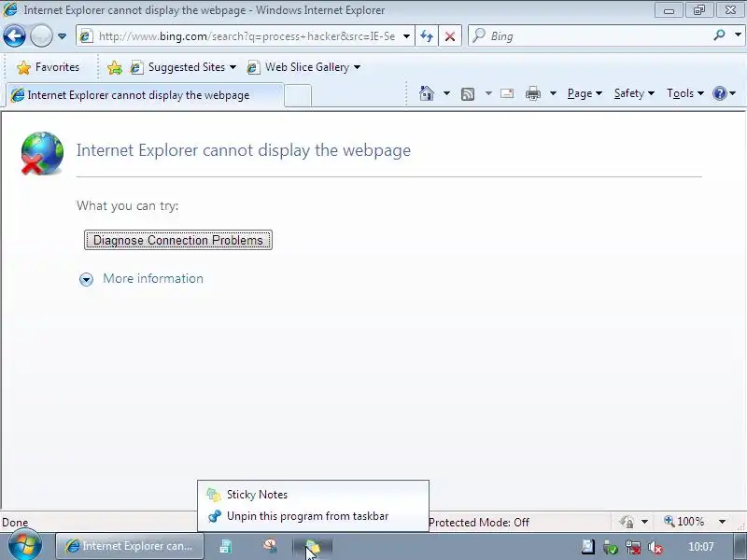
Task: Click the Refresh page icon
Action: click(x=427, y=36)
